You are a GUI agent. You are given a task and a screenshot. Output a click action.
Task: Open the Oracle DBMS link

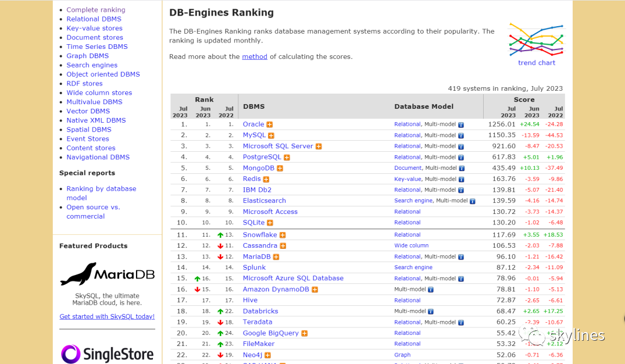click(x=253, y=124)
